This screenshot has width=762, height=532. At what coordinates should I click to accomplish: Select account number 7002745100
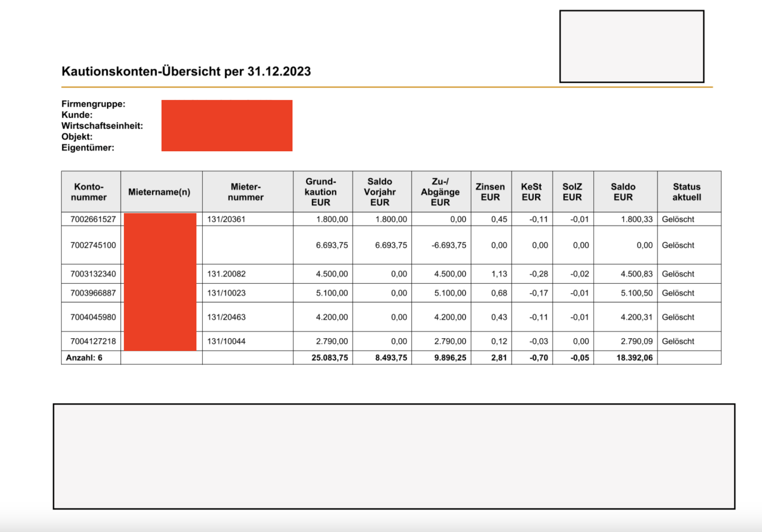pos(93,245)
